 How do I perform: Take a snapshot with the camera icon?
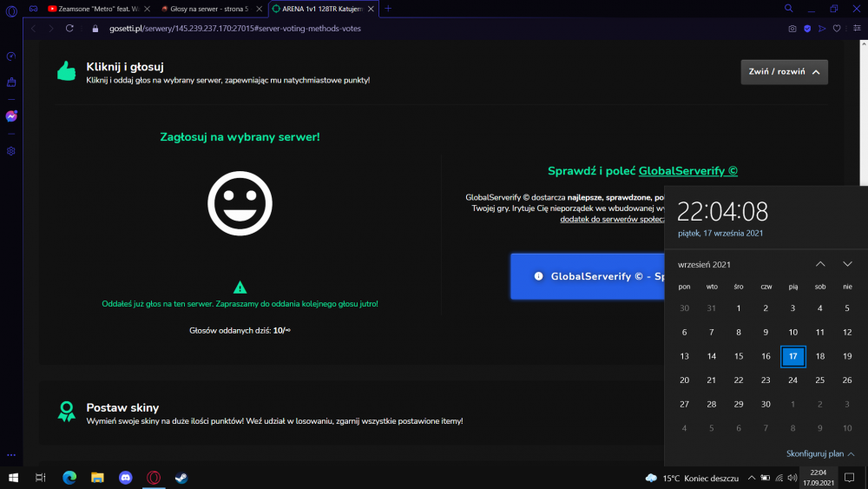[792, 29]
